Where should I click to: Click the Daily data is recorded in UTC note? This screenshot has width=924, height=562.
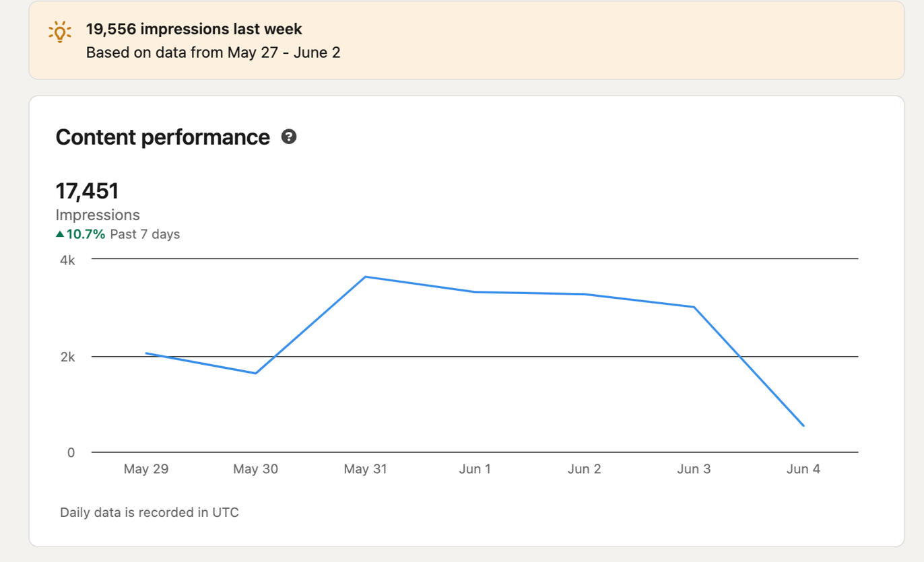click(150, 512)
